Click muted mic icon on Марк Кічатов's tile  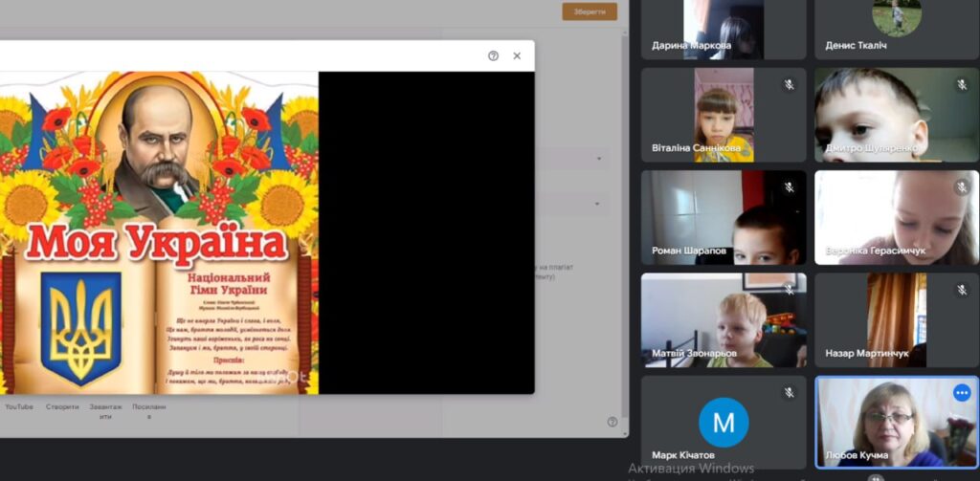pos(789,392)
